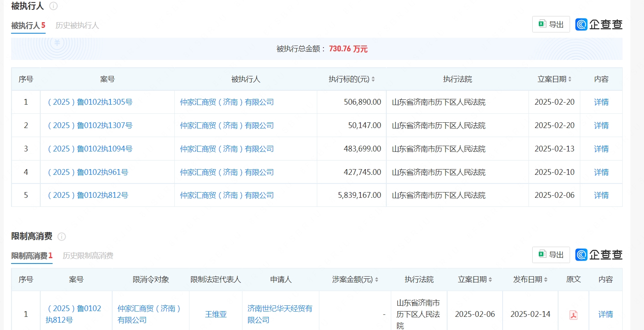Click amount 506,890.00
Image resolution: width=644 pixels, height=330 pixels.
coord(362,102)
